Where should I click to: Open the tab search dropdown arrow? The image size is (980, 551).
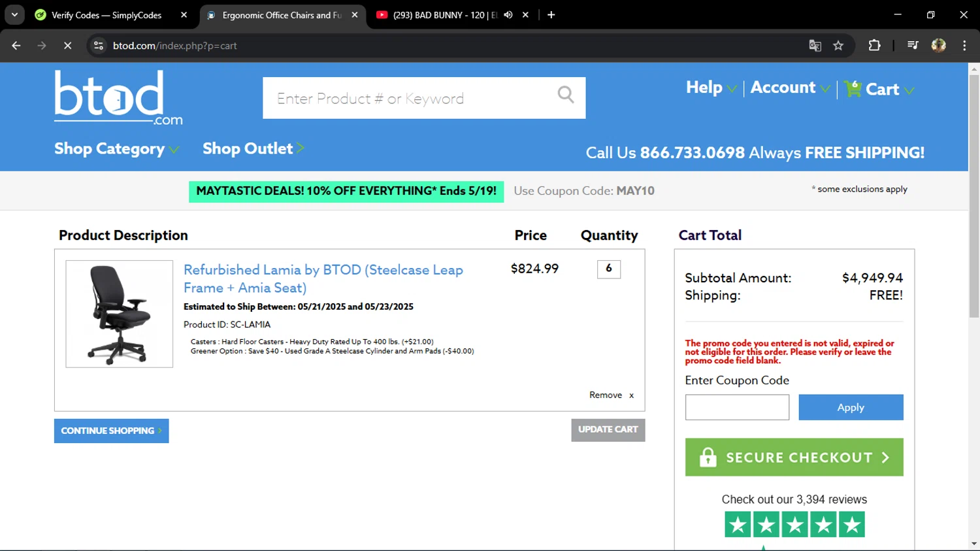pyautogui.click(x=14, y=14)
